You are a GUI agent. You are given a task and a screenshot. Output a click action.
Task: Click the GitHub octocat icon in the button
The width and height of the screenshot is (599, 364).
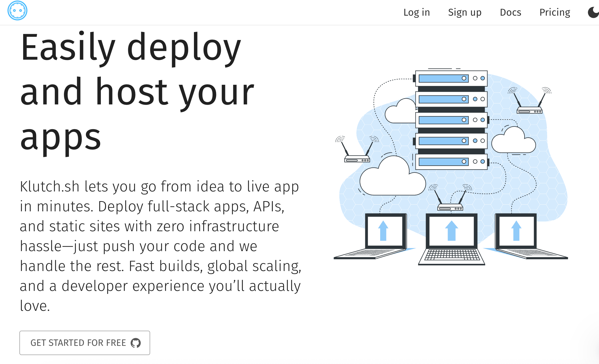point(136,343)
